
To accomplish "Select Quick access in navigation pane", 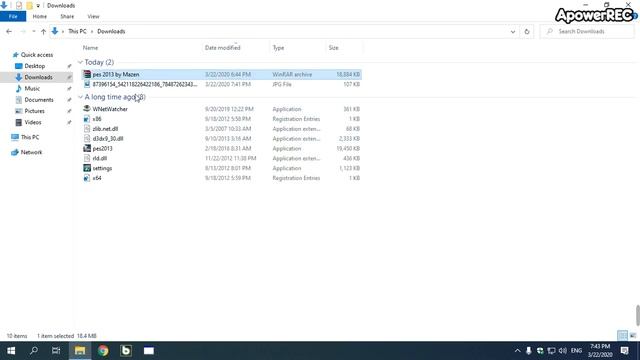I will tap(37, 55).
